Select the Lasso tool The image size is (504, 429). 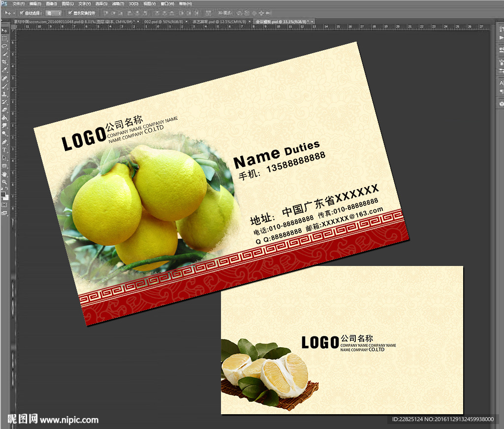point(4,46)
